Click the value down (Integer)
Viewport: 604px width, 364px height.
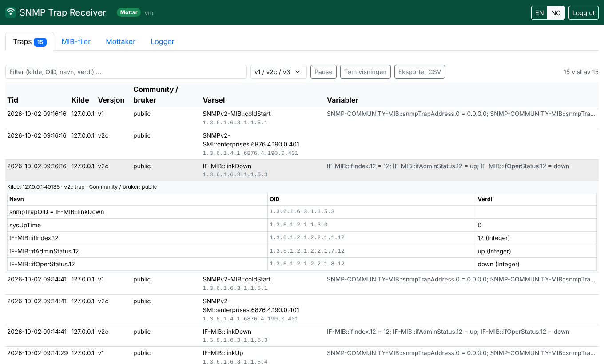click(498, 264)
